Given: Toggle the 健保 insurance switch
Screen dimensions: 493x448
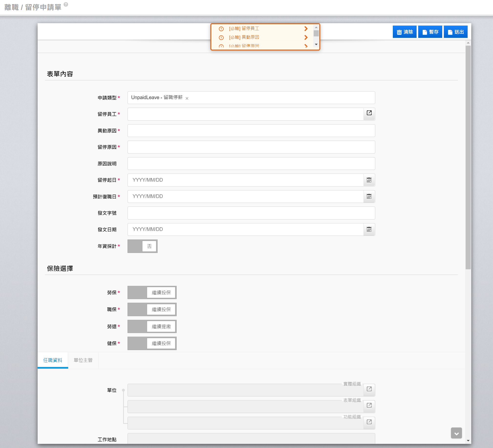Looking at the screenshot, I should point(152,344).
